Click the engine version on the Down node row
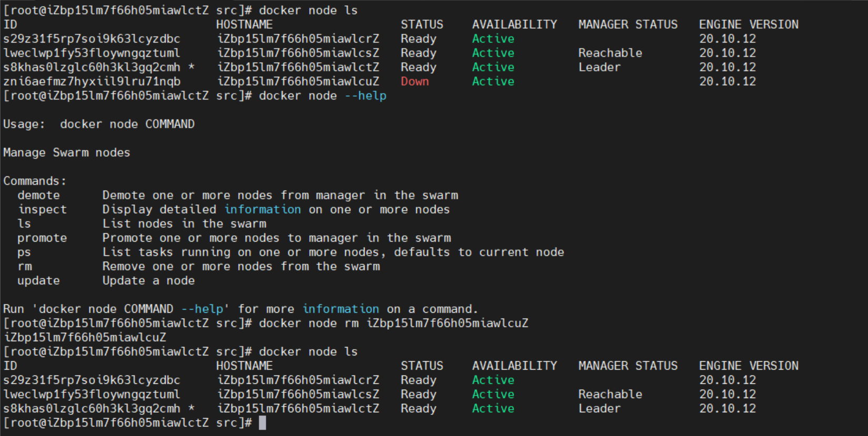 727,82
